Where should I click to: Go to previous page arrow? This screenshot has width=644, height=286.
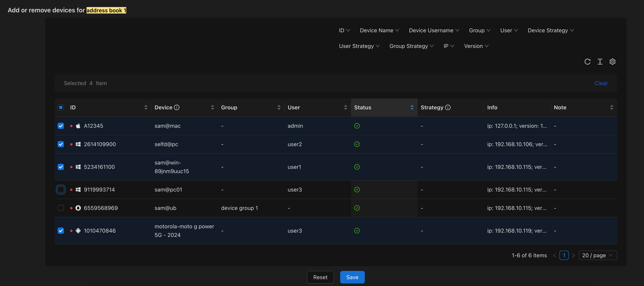555,255
